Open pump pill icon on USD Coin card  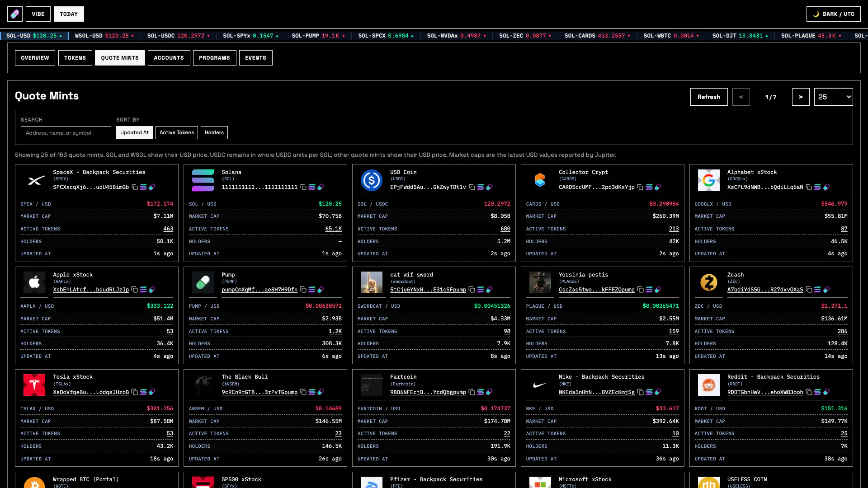tap(489, 187)
